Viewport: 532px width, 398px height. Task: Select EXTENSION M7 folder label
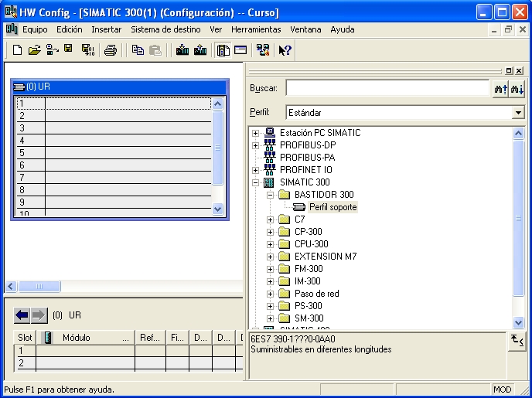326,257
